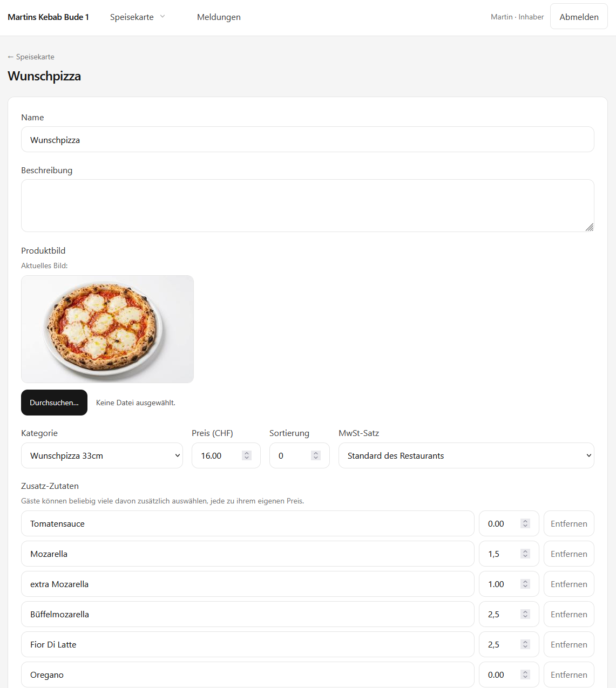Open the MwSt-Satz dropdown
Screen dimensions: 616x688
tap(466, 455)
